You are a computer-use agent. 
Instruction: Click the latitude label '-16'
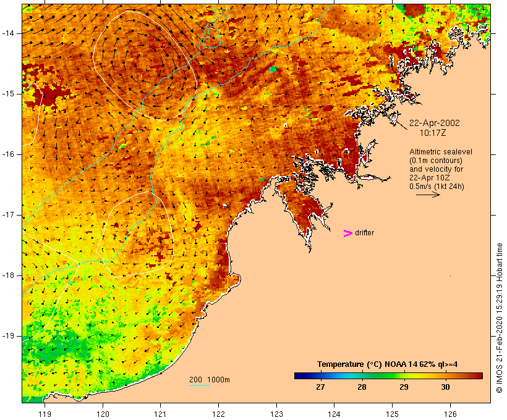tap(8, 154)
